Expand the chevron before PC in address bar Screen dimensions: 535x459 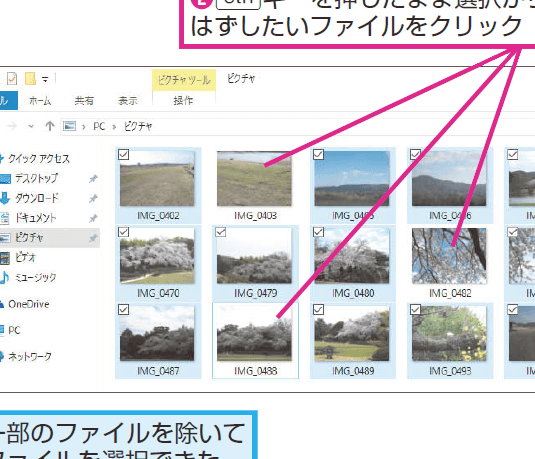coord(84,127)
